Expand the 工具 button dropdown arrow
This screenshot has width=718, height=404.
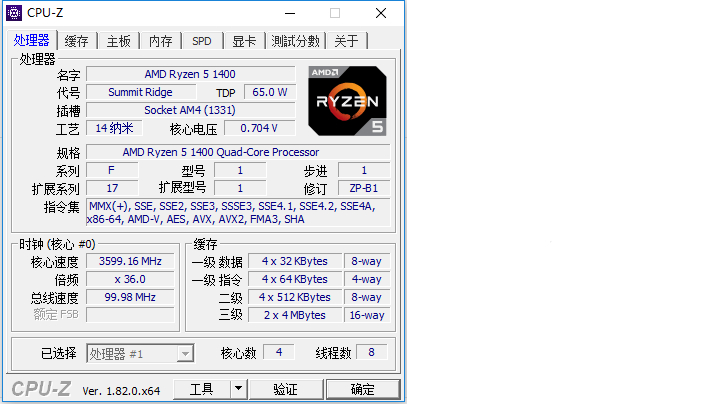(x=238, y=389)
